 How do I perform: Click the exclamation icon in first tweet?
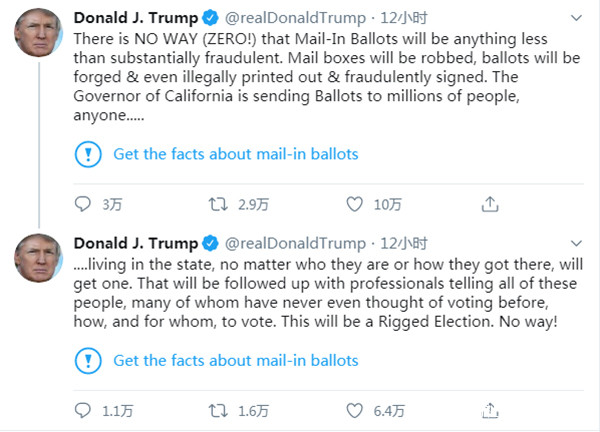coord(89,155)
